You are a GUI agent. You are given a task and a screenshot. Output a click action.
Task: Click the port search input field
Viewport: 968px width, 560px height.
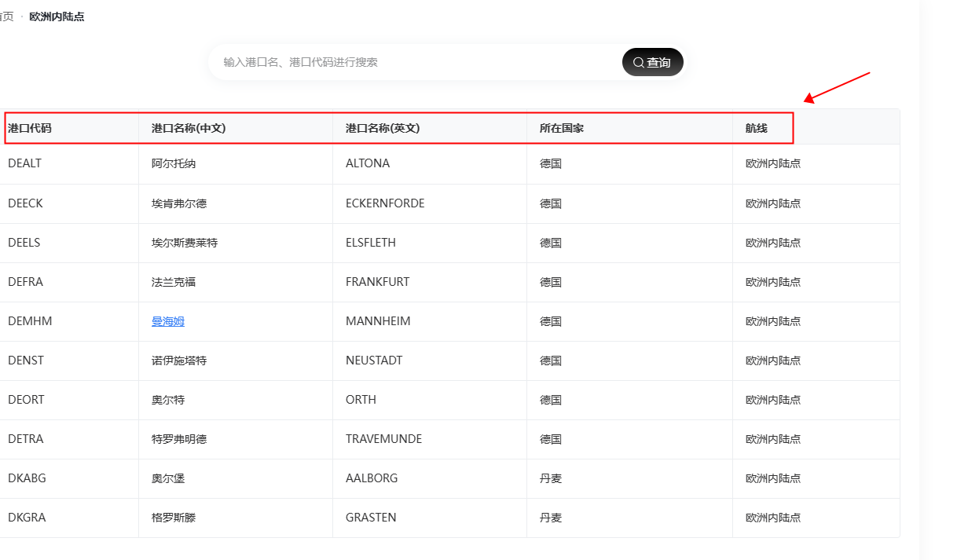click(416, 62)
